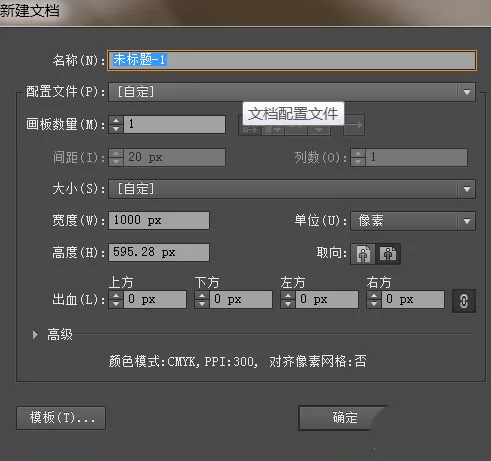Decrease right bleed (右方) value
The image size is (491, 461).
coord(374,304)
